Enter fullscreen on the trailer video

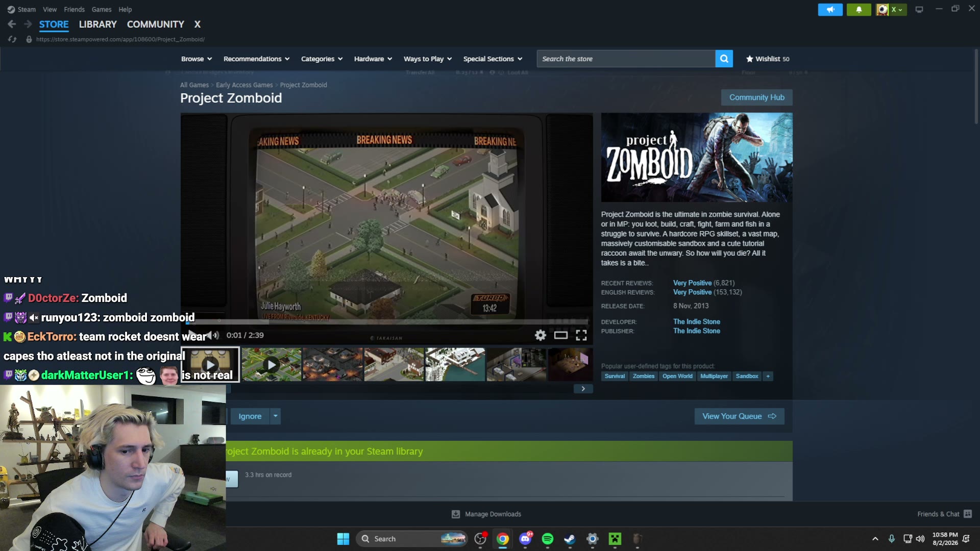(x=581, y=335)
